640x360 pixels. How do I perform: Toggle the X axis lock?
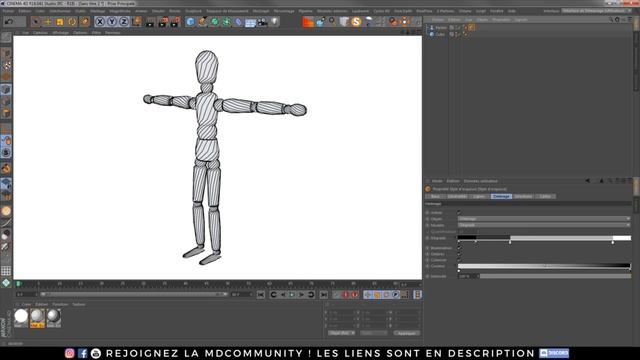[x=100, y=22]
